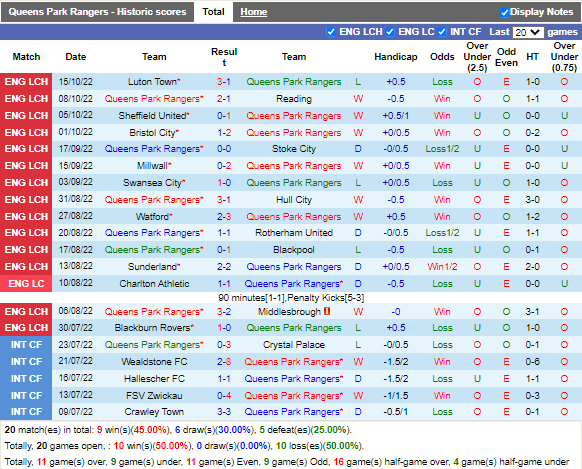Open the 3-1 score for Luton Town match
Viewport: 582px width, 469px height.
pos(224,82)
